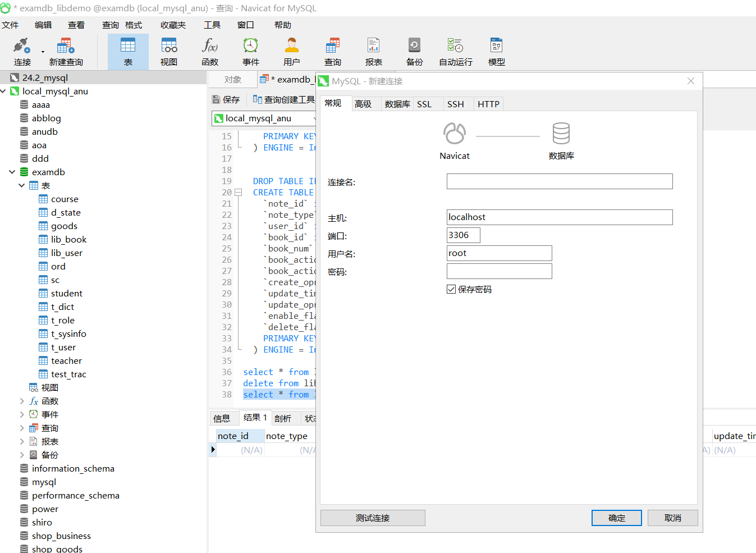Collapse the 表 tables node
Image resolution: width=756 pixels, height=553 pixels.
pos(22,185)
